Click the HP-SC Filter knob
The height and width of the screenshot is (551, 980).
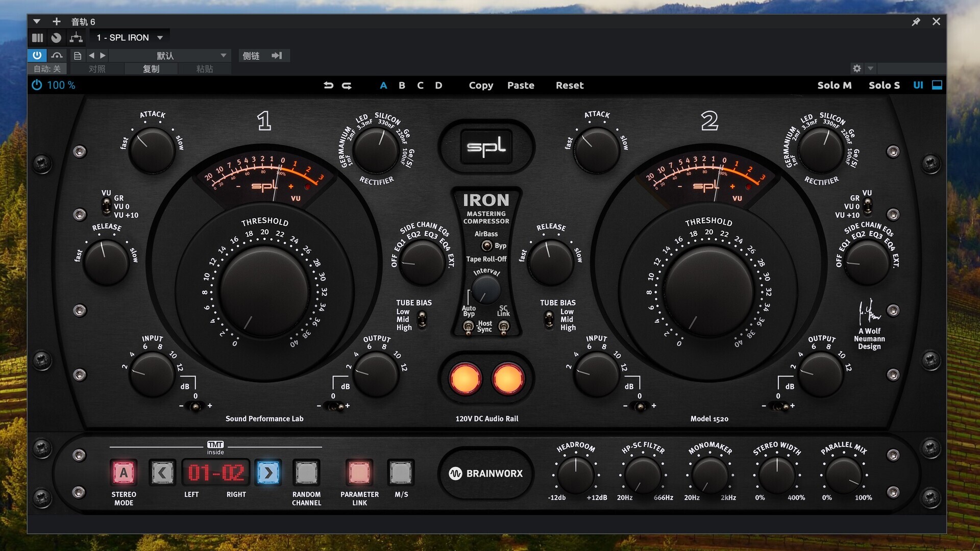[x=643, y=474]
